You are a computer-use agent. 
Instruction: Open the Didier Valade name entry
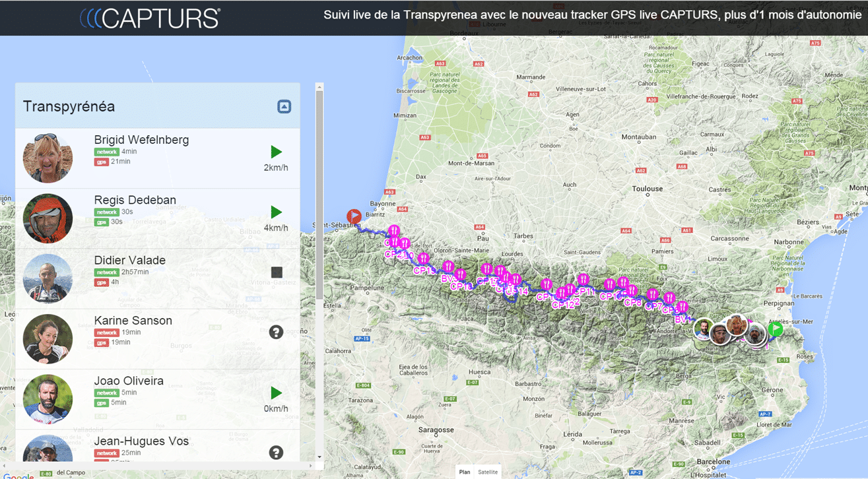tap(129, 260)
